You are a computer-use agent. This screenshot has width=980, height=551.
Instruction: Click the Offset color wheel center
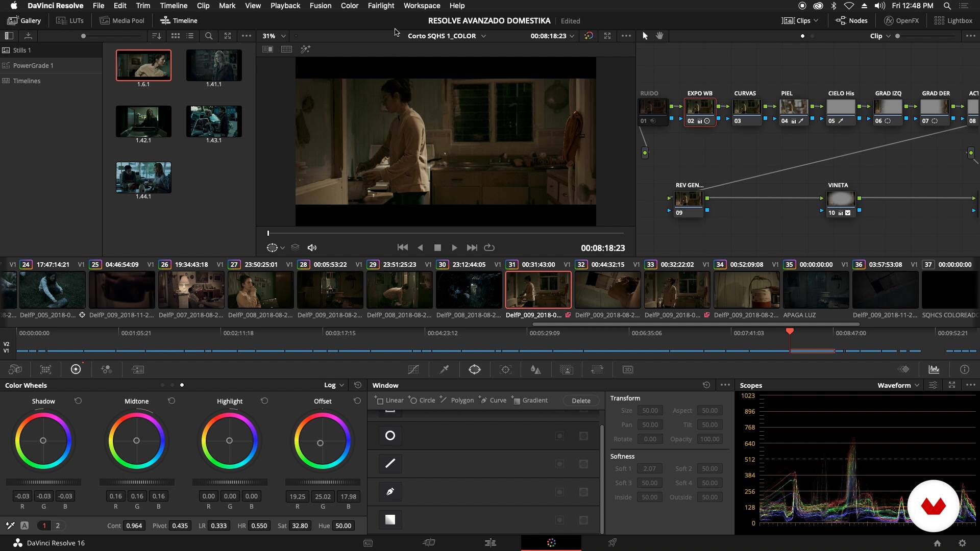pos(320,443)
